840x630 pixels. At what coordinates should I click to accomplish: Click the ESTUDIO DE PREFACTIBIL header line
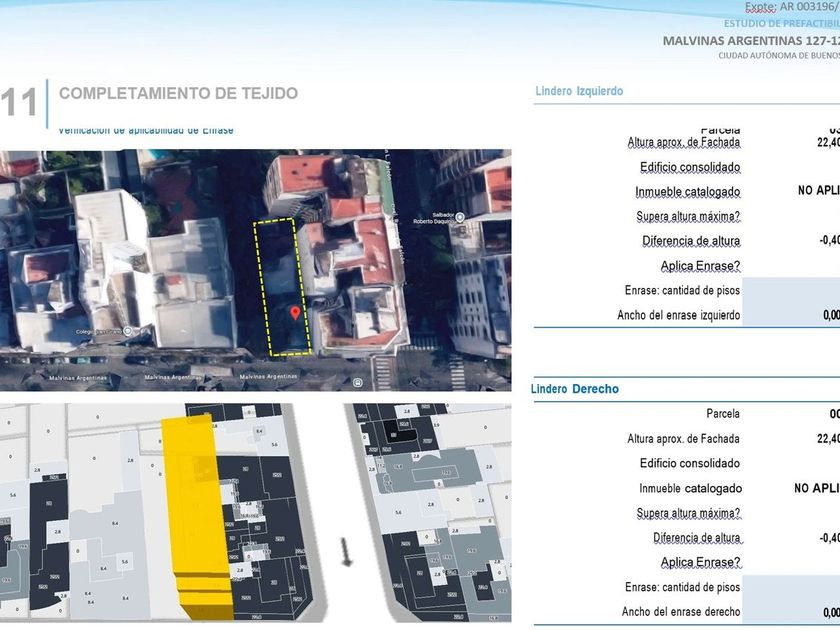click(x=782, y=24)
